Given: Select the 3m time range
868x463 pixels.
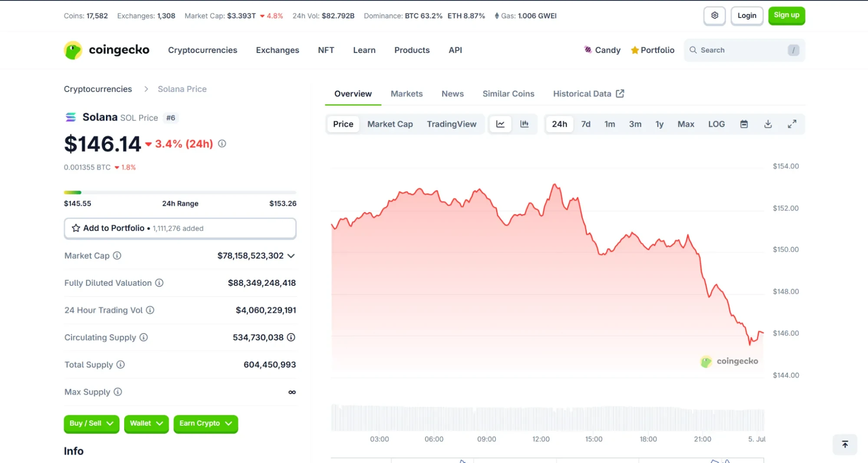Looking at the screenshot, I should point(635,124).
